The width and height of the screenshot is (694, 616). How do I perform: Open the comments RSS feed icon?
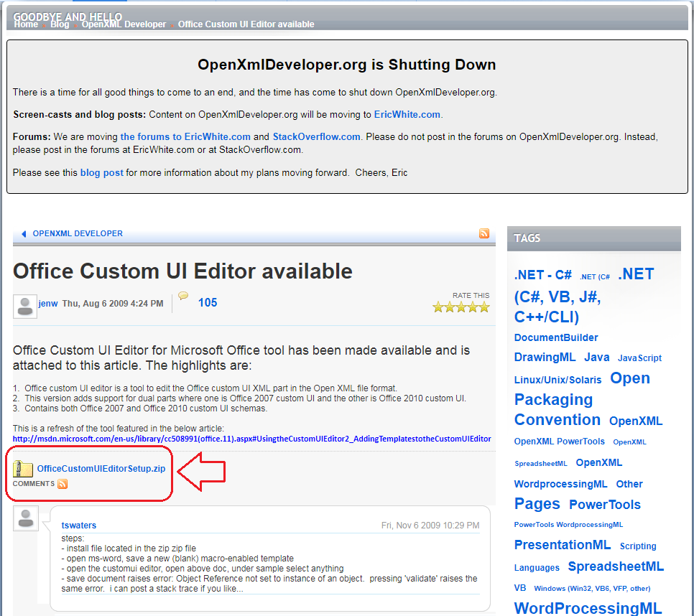(63, 484)
